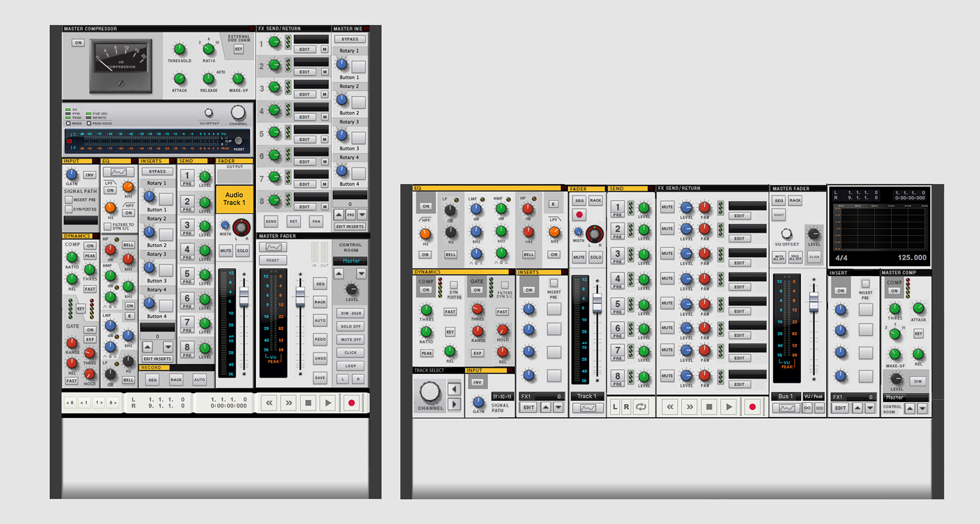This screenshot has width=980, height=524.
Task: Click the UNDO button in Master Fader
Action: [x=320, y=358]
